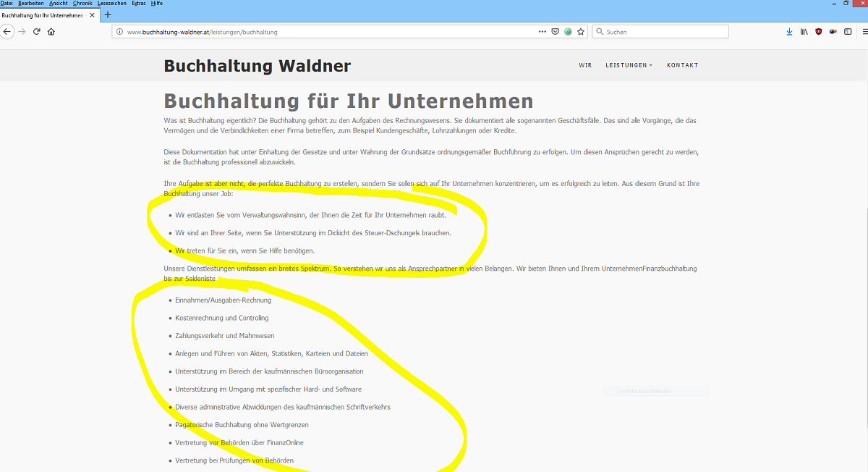Open the Kontakt page link

(682, 65)
